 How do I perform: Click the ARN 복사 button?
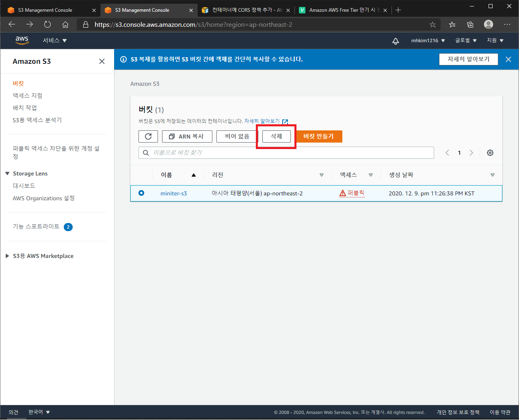(x=187, y=136)
